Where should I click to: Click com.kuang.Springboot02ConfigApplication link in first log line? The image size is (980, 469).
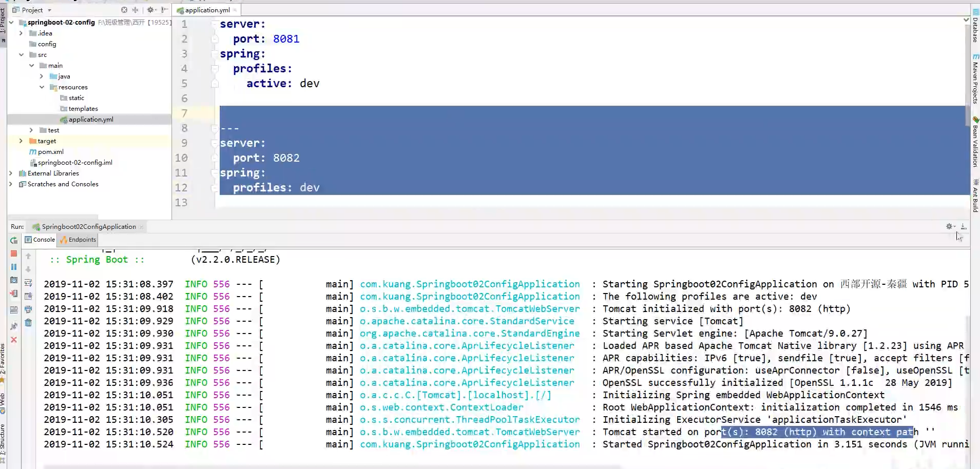[x=470, y=284]
